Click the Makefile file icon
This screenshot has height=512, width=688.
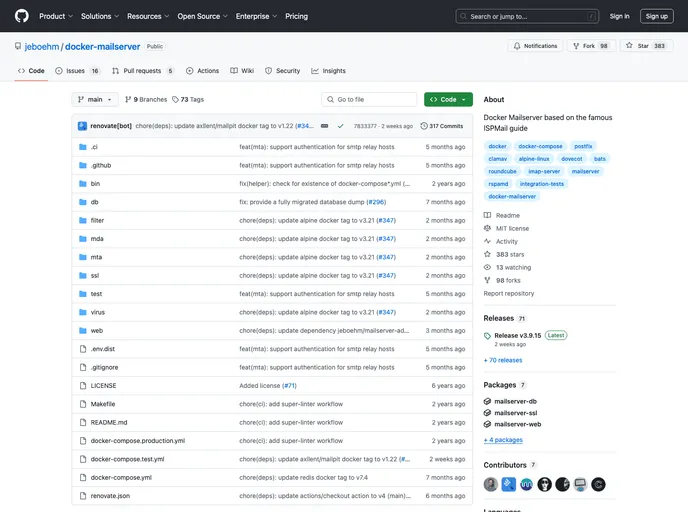[x=82, y=405]
